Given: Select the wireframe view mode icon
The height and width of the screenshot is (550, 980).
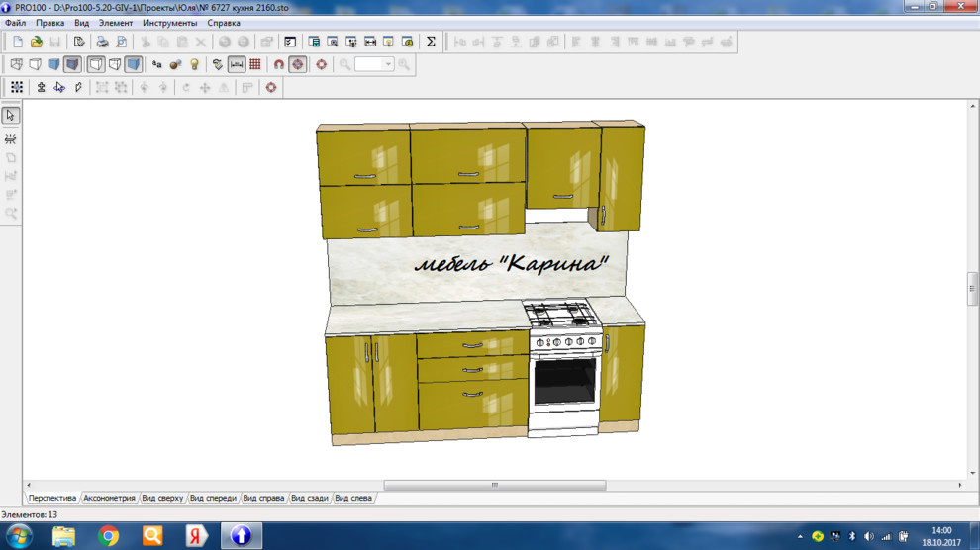Looking at the screenshot, I should pos(17,64).
